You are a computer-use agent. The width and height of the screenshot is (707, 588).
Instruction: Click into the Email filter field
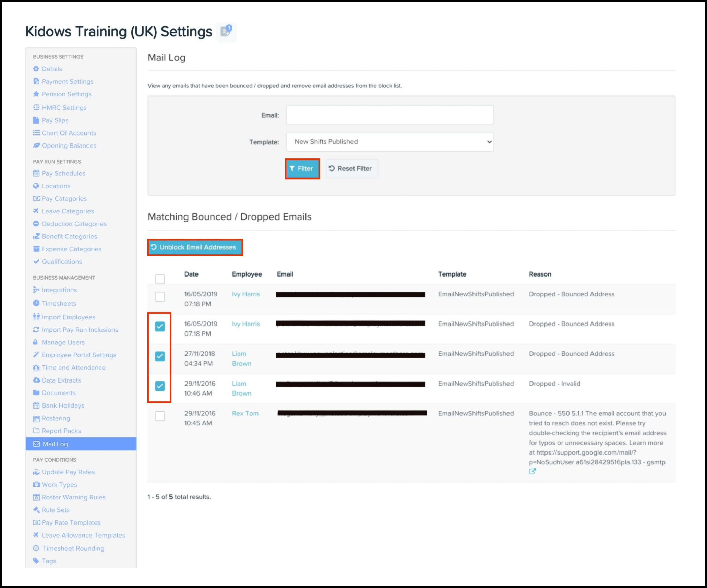click(390, 115)
